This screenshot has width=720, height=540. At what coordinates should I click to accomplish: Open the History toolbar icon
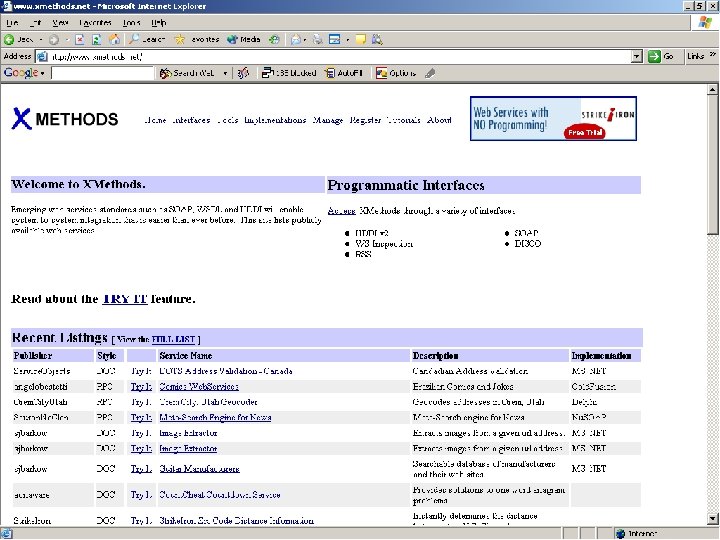274,39
